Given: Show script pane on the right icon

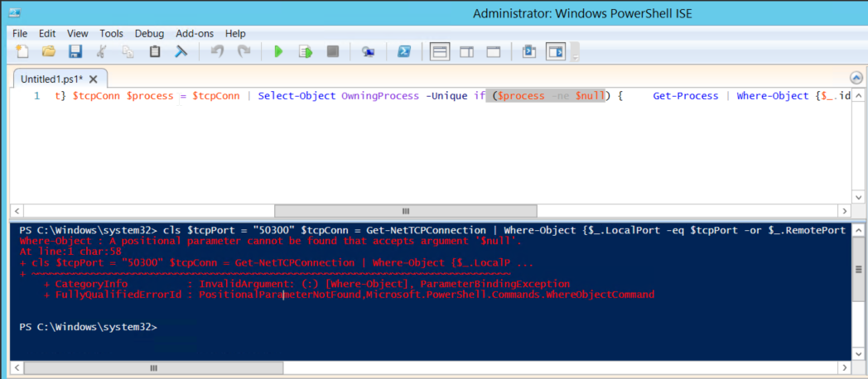Looking at the screenshot, I should click(x=467, y=52).
